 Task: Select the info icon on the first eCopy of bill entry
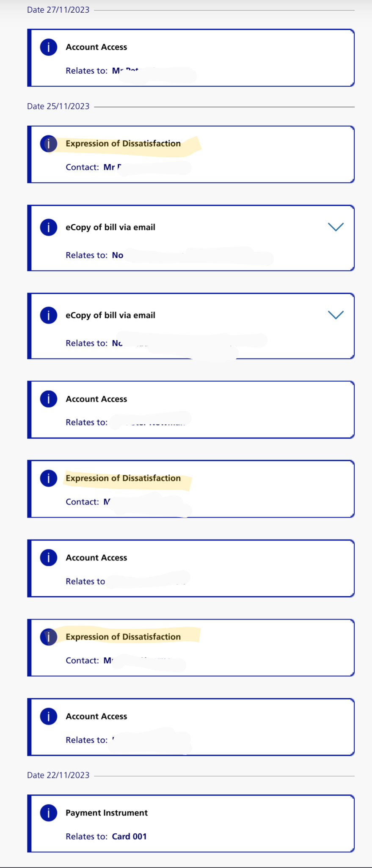49,227
